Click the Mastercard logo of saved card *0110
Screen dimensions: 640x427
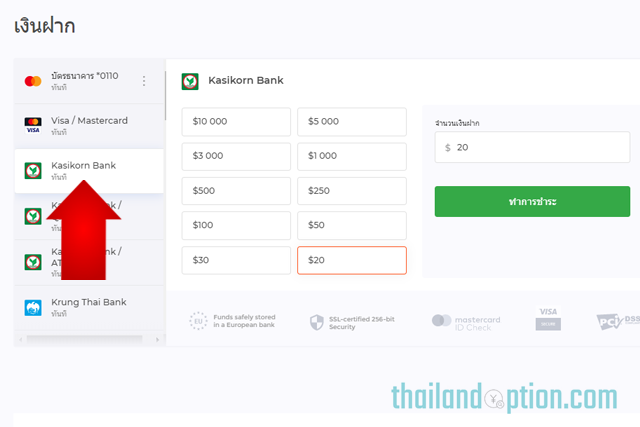33,81
